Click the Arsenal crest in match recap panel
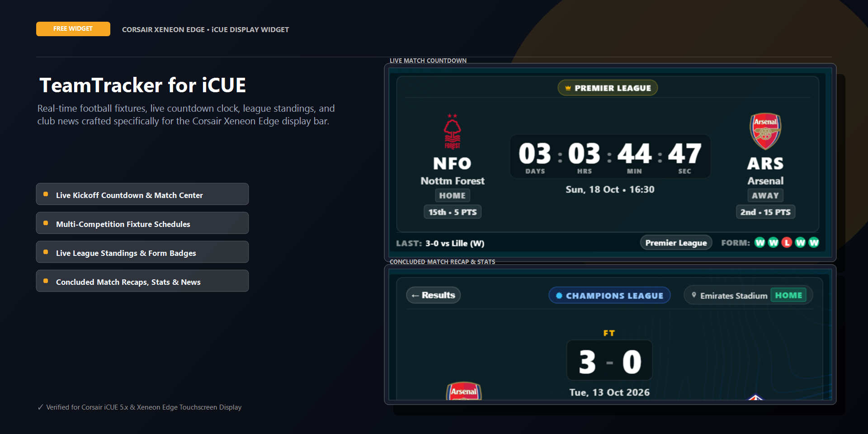Viewport: 868px width, 434px height. pyautogui.click(x=464, y=392)
